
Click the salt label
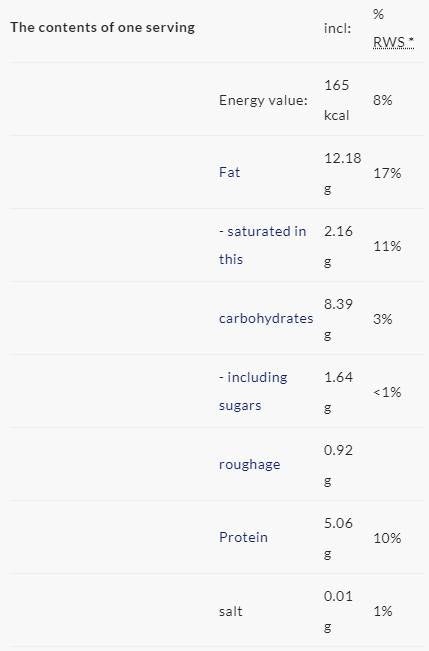230,611
